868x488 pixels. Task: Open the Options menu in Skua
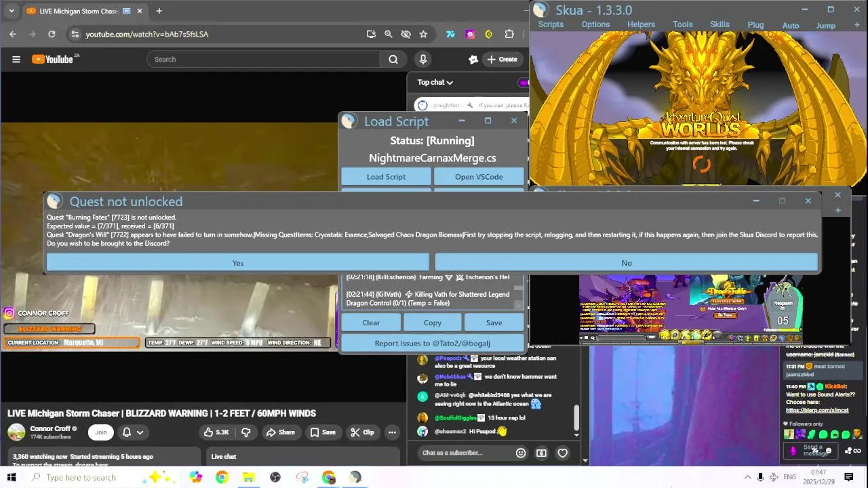595,24
